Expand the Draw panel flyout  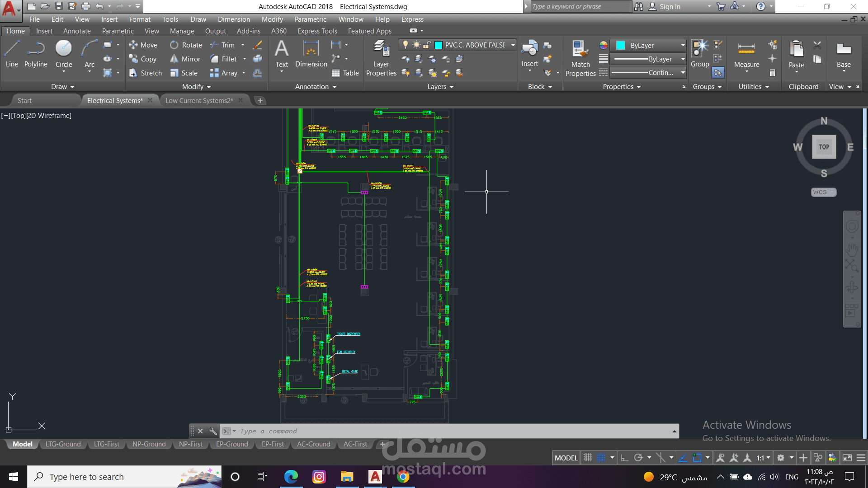point(63,87)
